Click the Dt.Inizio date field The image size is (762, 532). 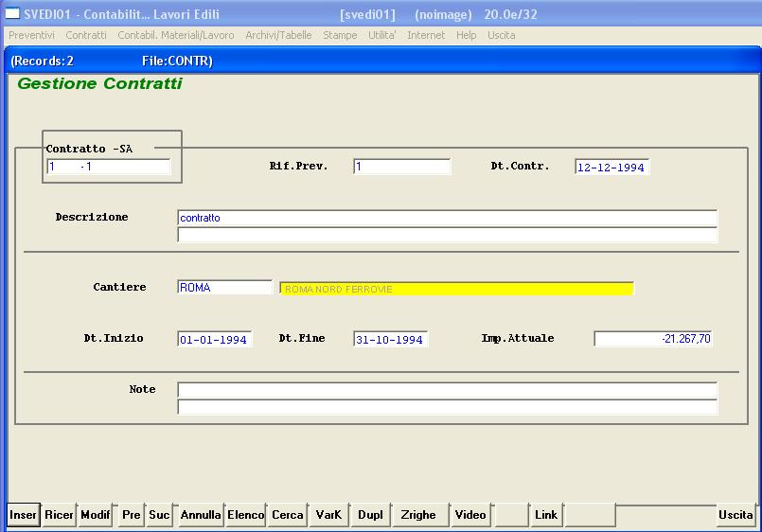coord(214,339)
